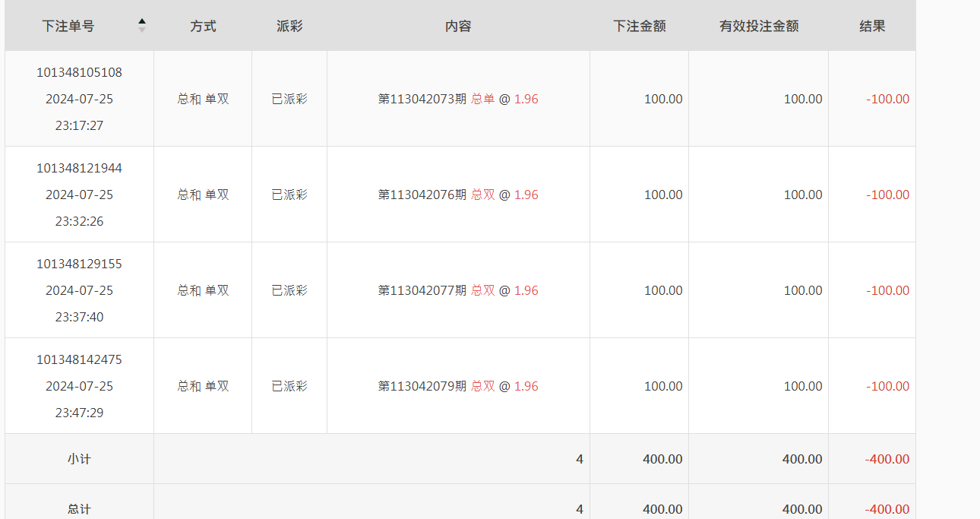Select bet order number 101348121944
This screenshot has height=519, width=980.
pos(79,169)
